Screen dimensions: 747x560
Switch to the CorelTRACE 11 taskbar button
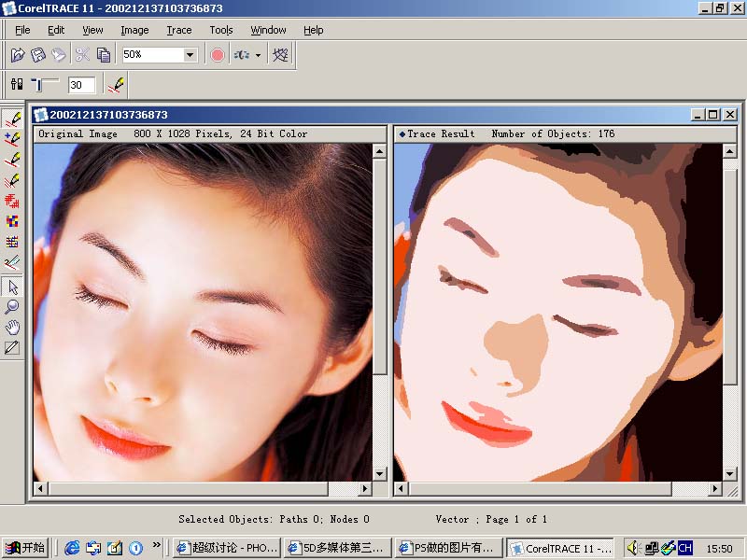tap(560, 548)
